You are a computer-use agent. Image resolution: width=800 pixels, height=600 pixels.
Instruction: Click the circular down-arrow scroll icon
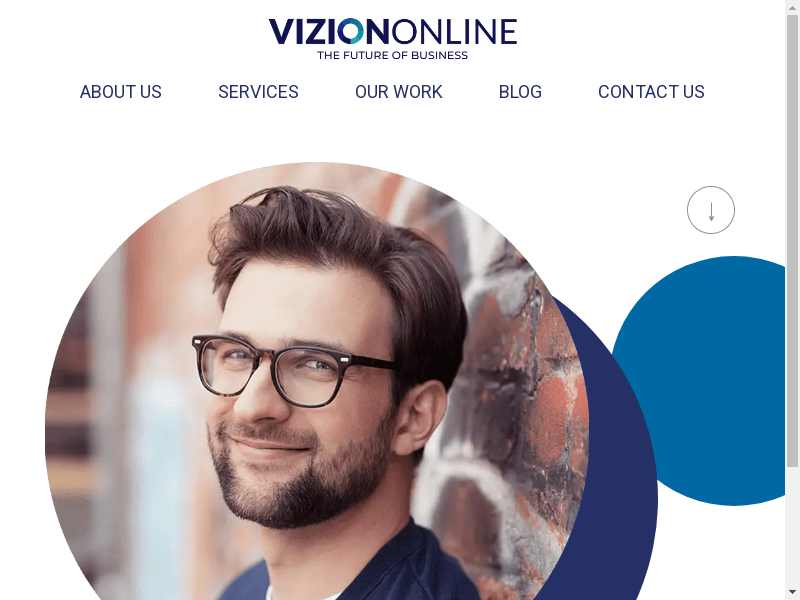click(x=711, y=210)
